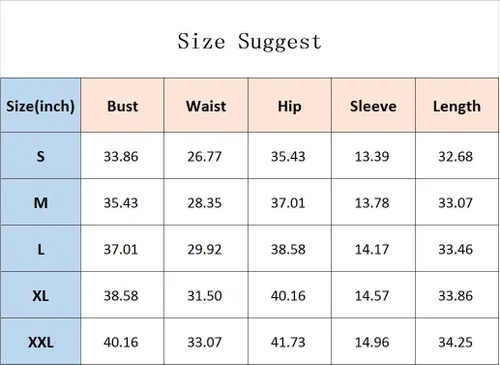The image size is (500, 365).
Task: Select length value 34.25 for size XXL
Action: pyautogui.click(x=455, y=342)
